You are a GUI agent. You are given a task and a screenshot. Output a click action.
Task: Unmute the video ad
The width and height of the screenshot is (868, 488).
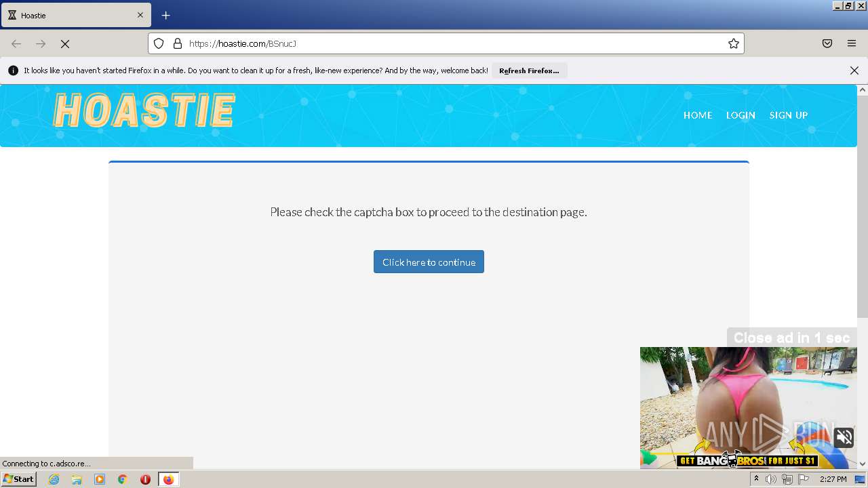pos(844,437)
